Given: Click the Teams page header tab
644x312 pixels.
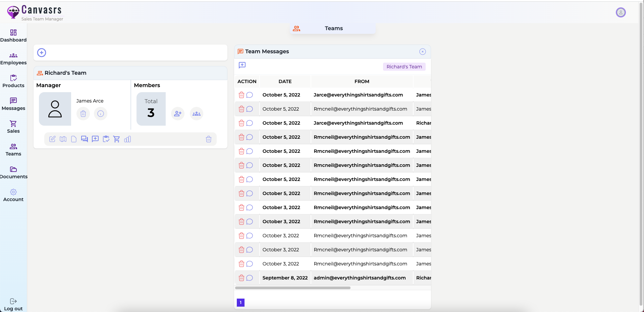Looking at the screenshot, I should tap(333, 28).
